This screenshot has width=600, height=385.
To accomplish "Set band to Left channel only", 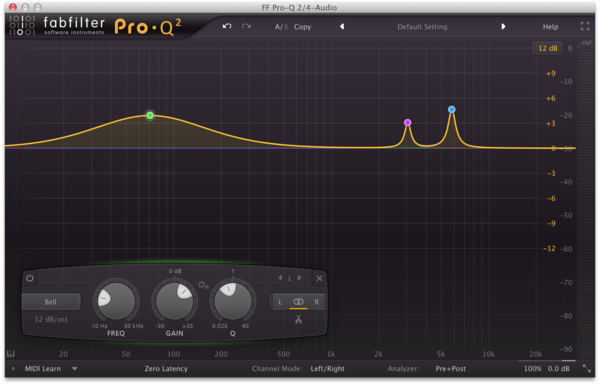I will pyautogui.click(x=280, y=302).
